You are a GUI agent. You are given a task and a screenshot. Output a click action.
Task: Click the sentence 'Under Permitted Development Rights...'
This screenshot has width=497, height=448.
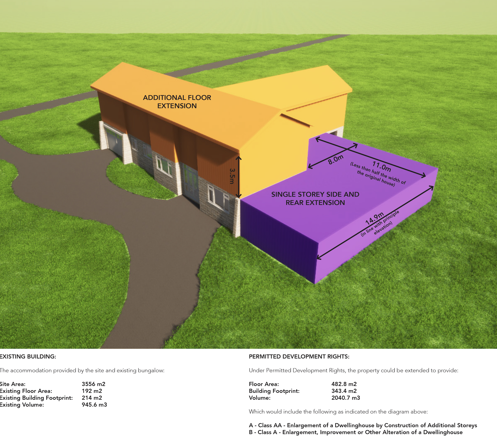tap(354, 371)
